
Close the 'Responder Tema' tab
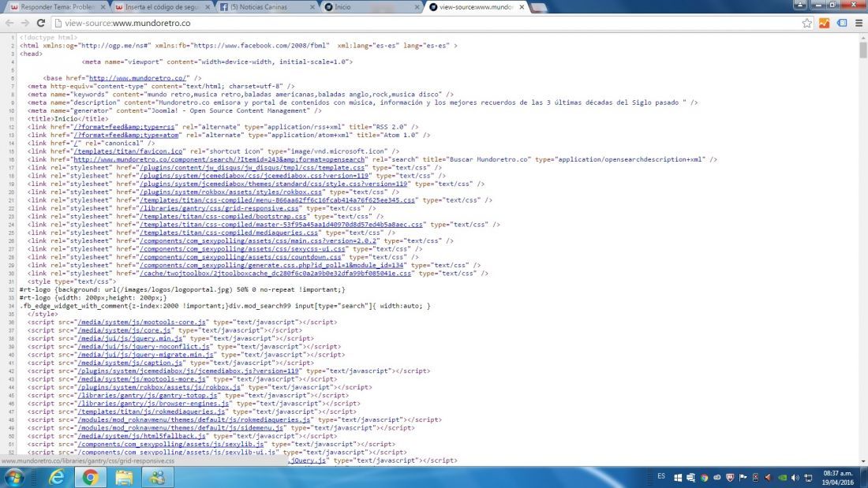pyautogui.click(x=103, y=7)
